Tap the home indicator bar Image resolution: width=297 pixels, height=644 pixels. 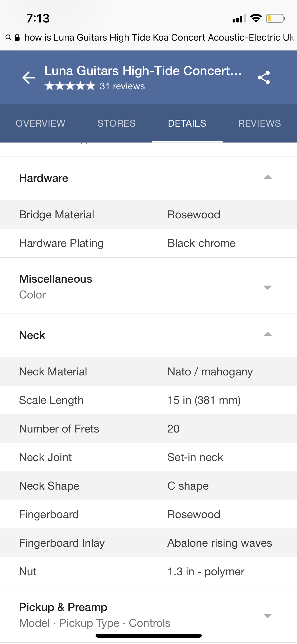point(149,636)
